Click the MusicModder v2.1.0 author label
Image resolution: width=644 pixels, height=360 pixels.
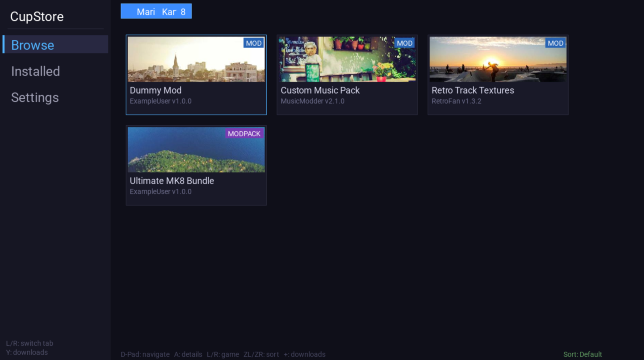312,101
